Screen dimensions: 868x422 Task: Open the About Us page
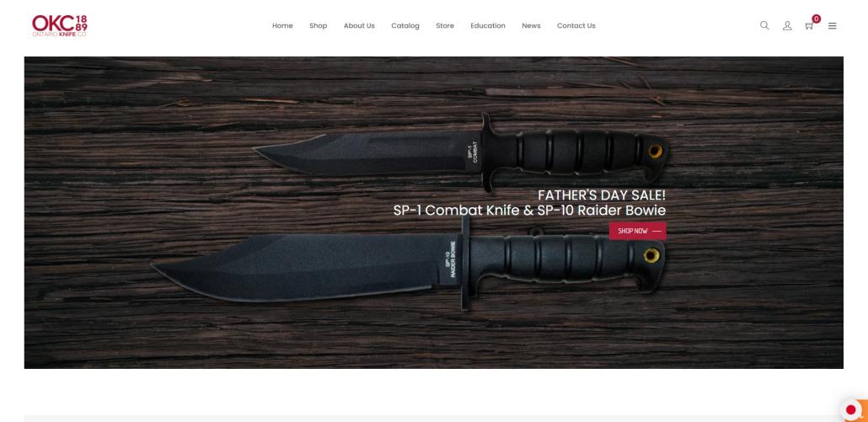359,25
